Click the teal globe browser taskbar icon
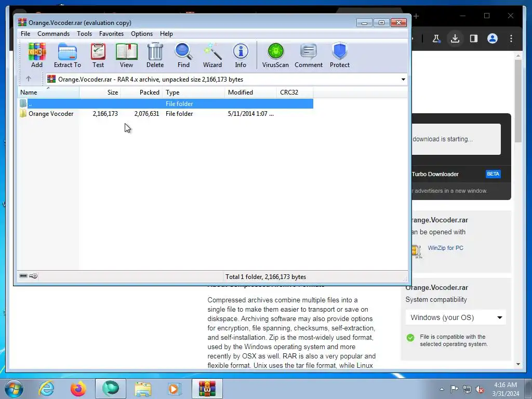532x399 pixels. click(111, 389)
